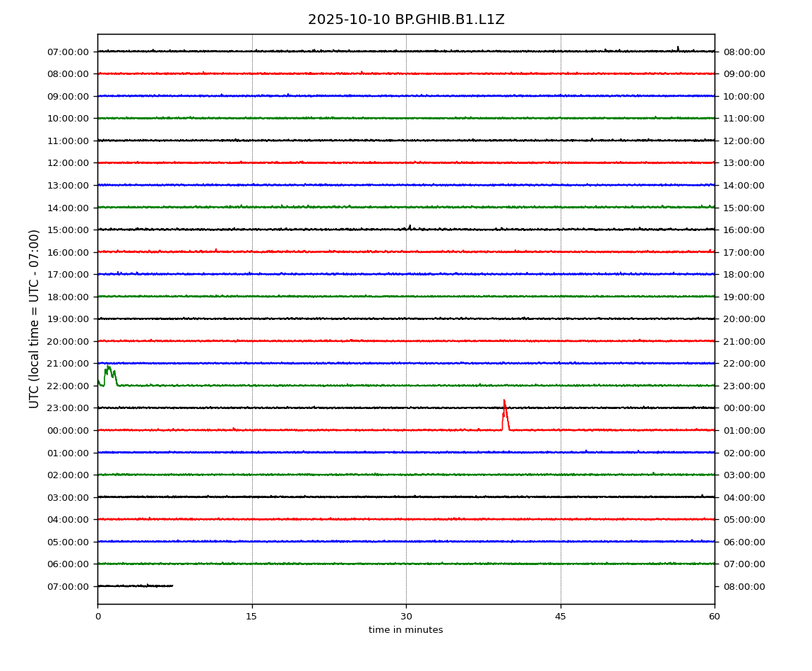
Task: Click the 45 tick label on the minutes axis
Action: tap(561, 617)
